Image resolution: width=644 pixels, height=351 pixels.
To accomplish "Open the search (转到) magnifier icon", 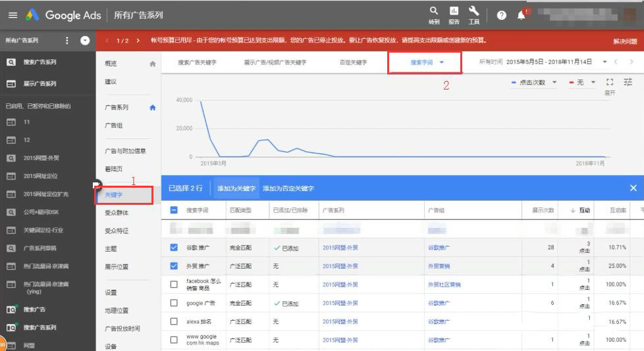I will [434, 11].
